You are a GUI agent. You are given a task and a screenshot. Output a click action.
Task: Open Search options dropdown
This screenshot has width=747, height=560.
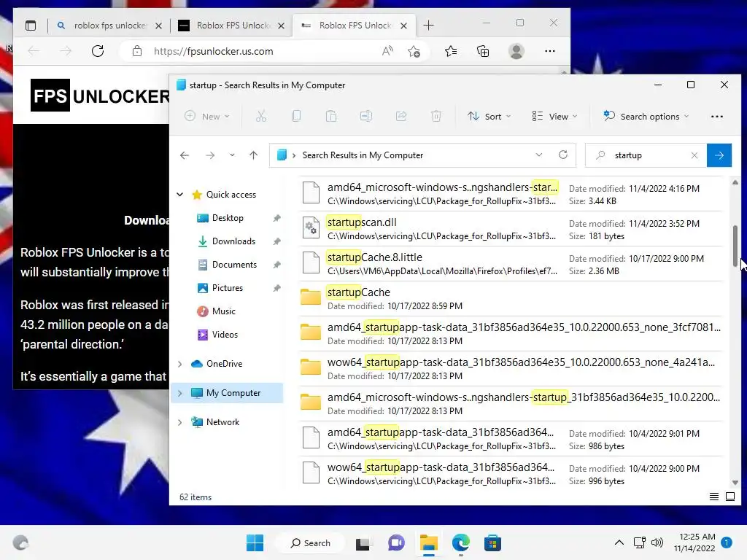646,116
